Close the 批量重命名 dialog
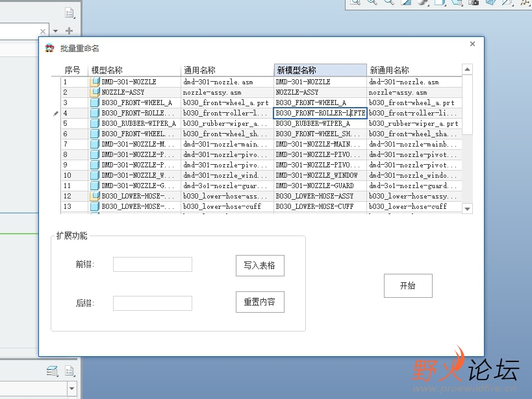Viewport: 532px width, 399px height. 472,43
